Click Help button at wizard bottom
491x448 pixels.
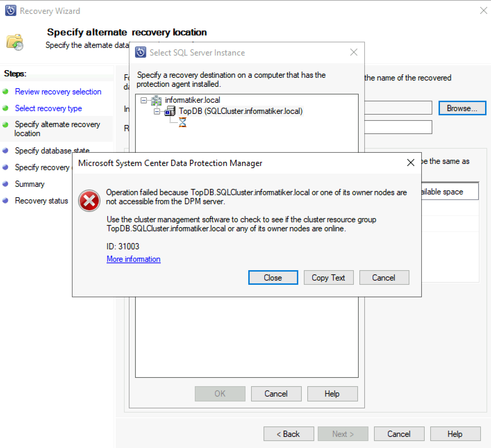coord(455,434)
